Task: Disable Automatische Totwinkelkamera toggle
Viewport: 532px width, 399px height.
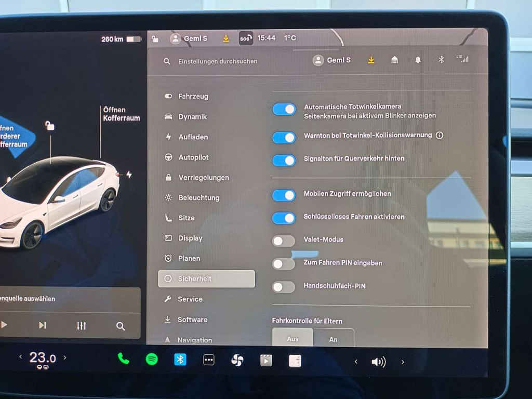Action: pyautogui.click(x=284, y=109)
